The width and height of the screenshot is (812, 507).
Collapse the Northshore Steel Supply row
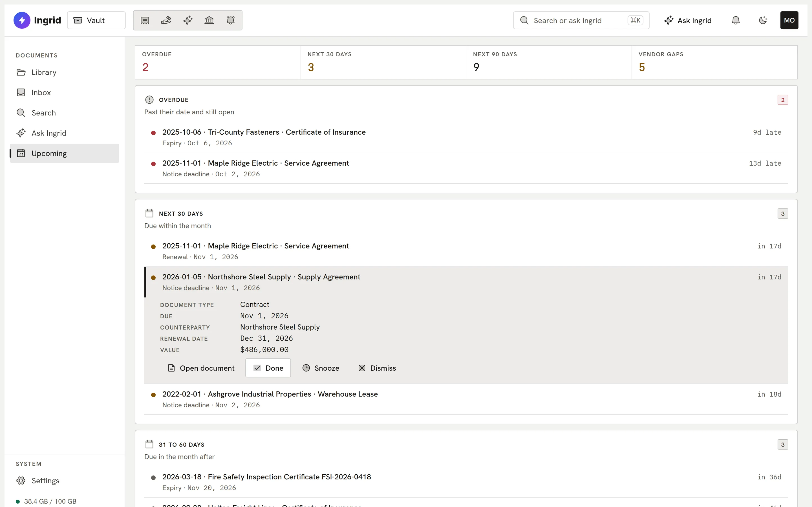(x=466, y=282)
